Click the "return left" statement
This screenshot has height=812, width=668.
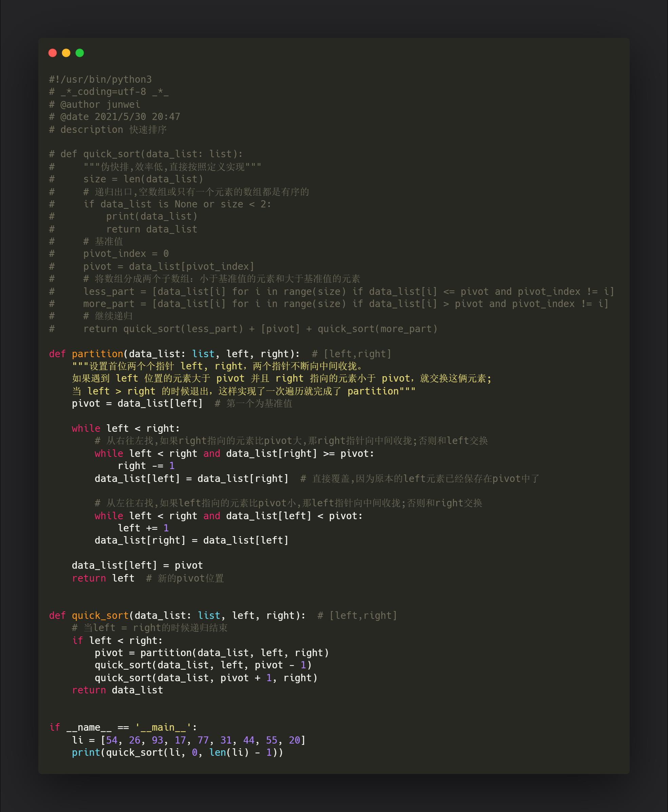[103, 578]
